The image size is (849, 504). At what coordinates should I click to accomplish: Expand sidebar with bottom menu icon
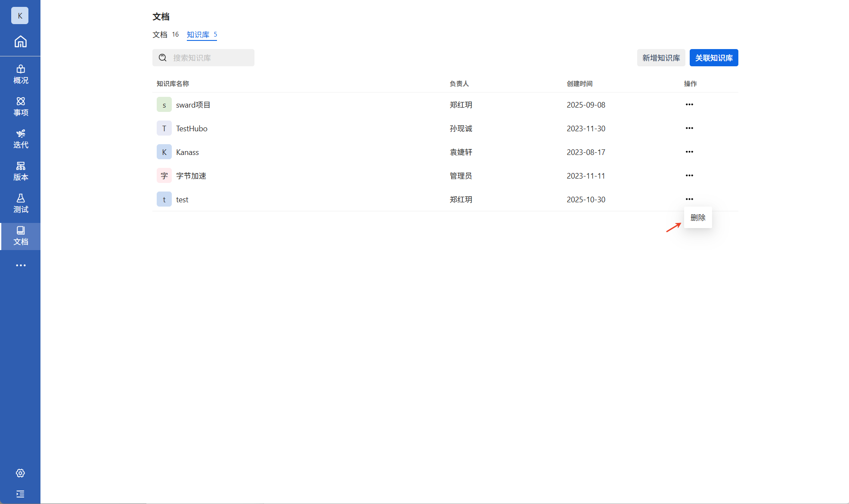coord(20,494)
